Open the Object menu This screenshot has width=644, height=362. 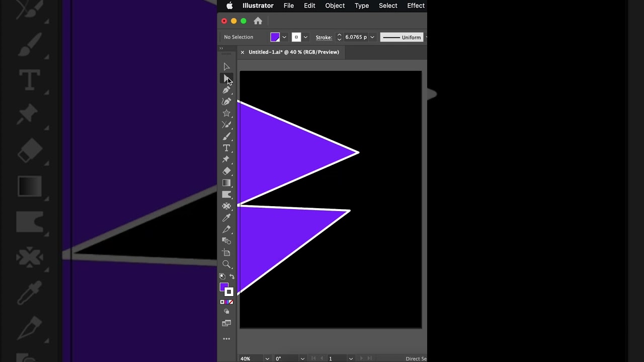(335, 6)
